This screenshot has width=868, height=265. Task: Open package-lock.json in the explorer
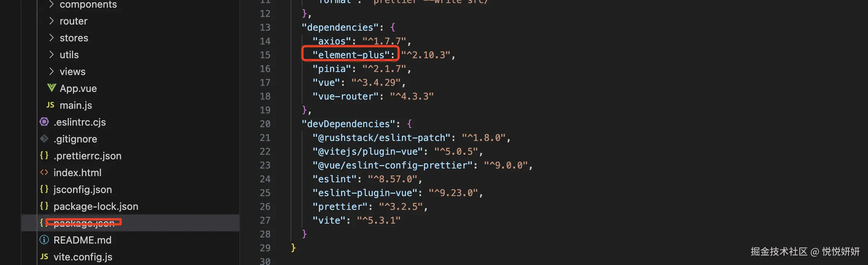pyautogui.click(x=96, y=206)
